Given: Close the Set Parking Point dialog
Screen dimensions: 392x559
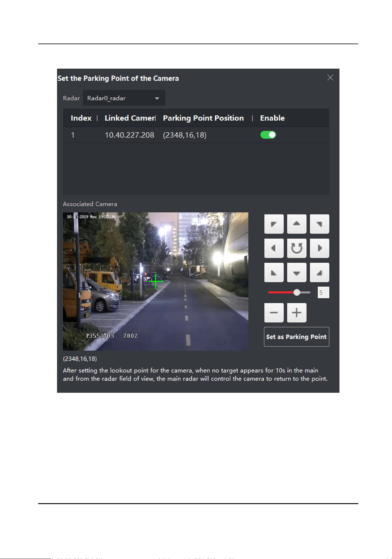Looking at the screenshot, I should pyautogui.click(x=330, y=78).
